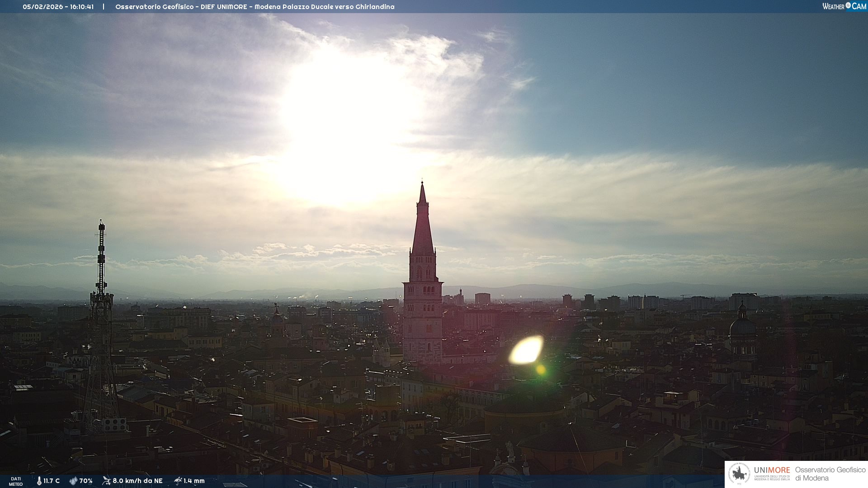Click the UNIMORE wordmark in the logo
The width and height of the screenshot is (868, 488).
click(x=772, y=470)
